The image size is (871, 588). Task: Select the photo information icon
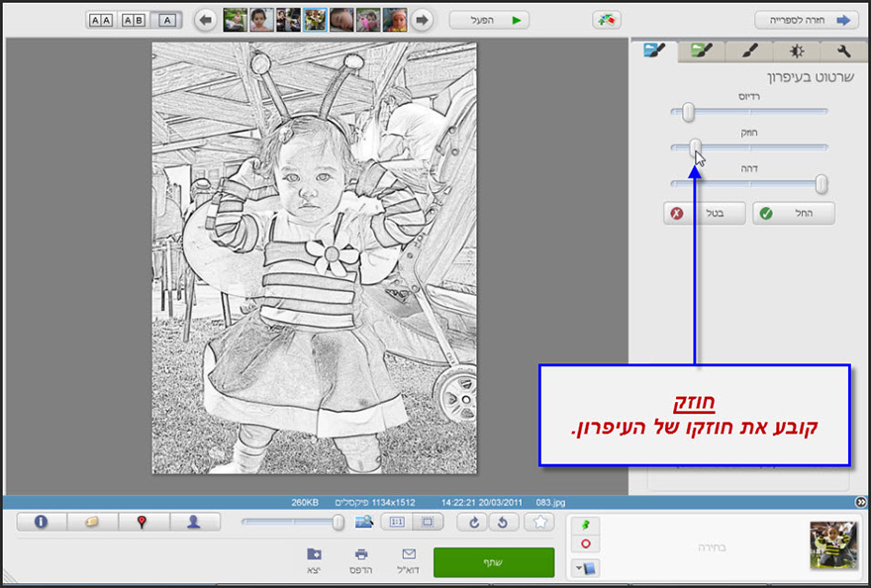coord(42,522)
